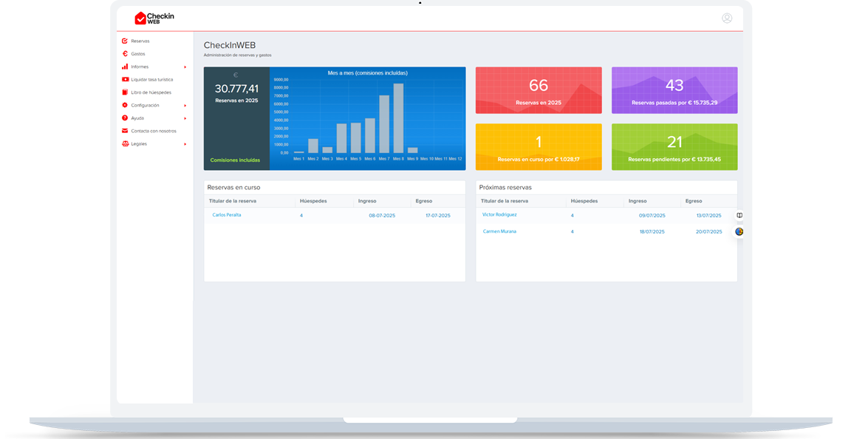This screenshot has width=868, height=439.
Task: Open the Gastos euro icon
Action: click(x=125, y=54)
